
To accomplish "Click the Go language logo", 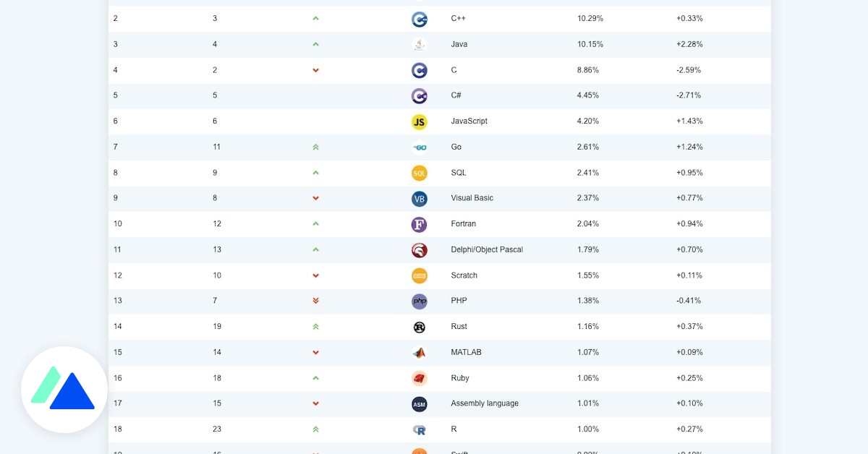I will [x=419, y=147].
